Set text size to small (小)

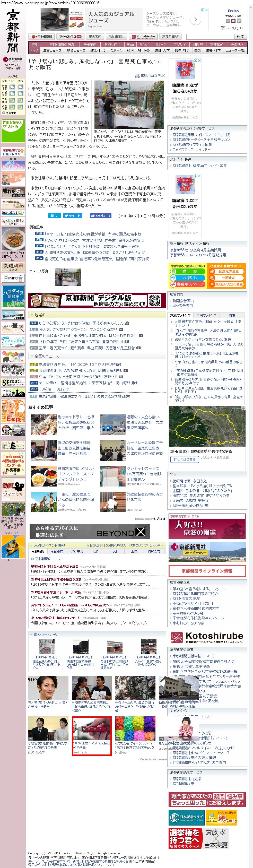[228, 21]
